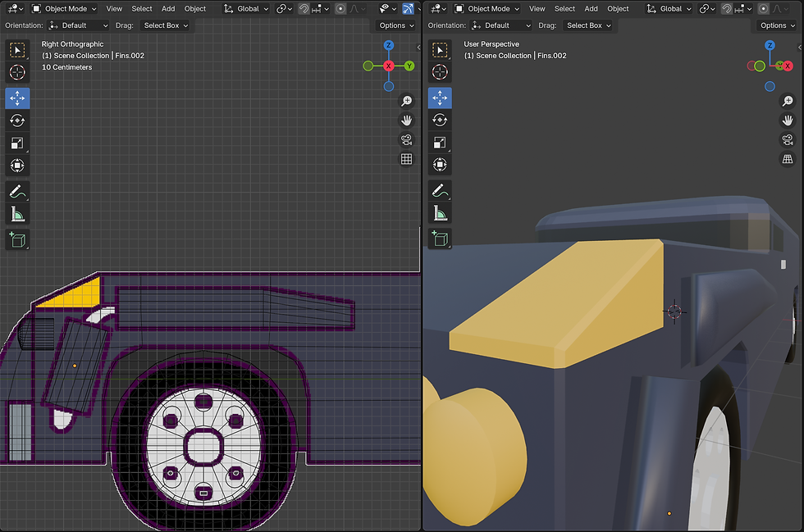
Task: Select the Scale tool in right viewport
Action: pos(440,143)
